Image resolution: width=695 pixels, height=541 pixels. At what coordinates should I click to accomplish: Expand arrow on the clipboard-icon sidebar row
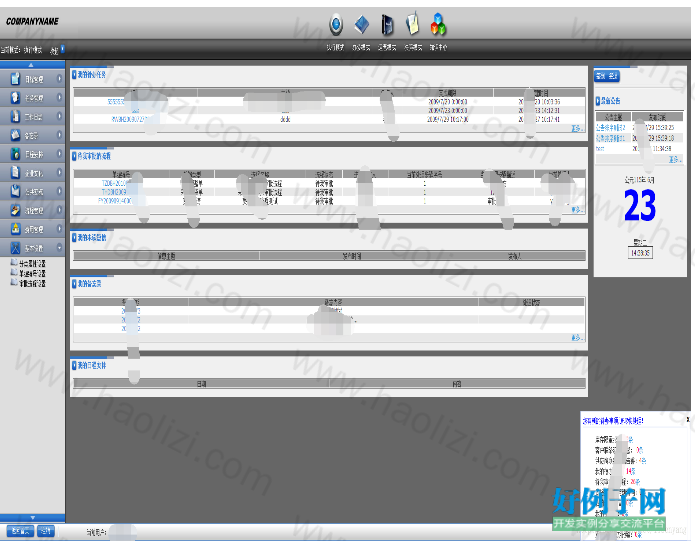pos(59,78)
